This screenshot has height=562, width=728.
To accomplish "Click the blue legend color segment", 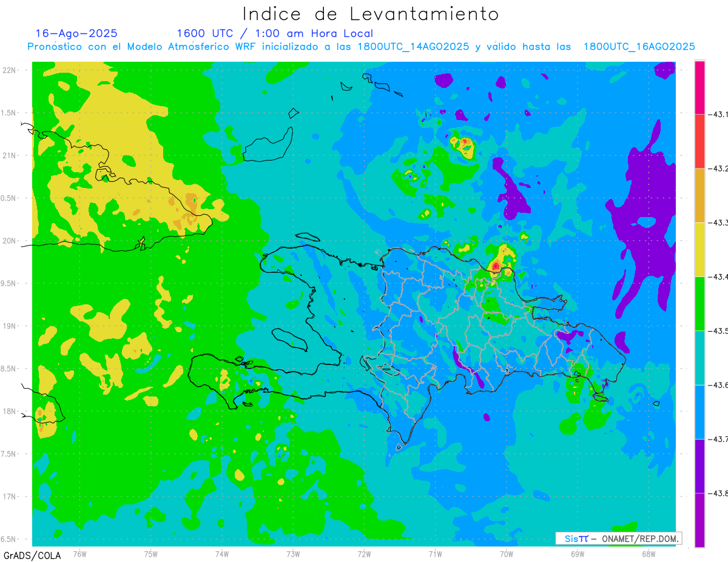I will pos(699,412).
